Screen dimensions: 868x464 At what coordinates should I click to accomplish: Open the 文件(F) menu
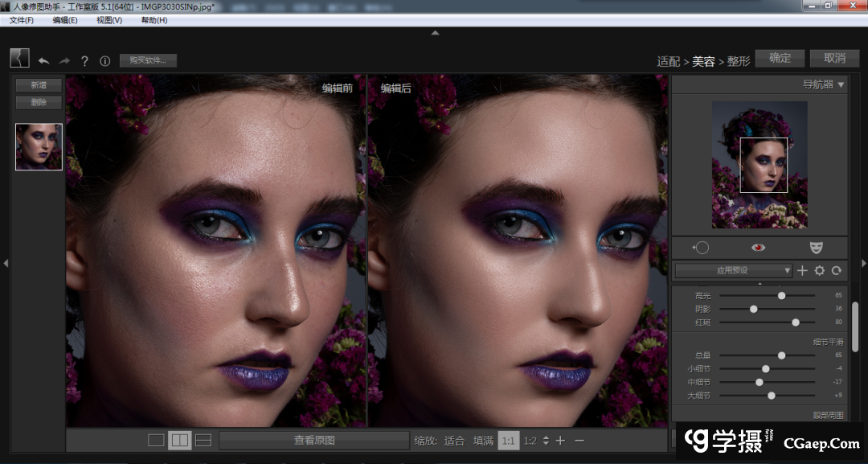tap(22, 20)
